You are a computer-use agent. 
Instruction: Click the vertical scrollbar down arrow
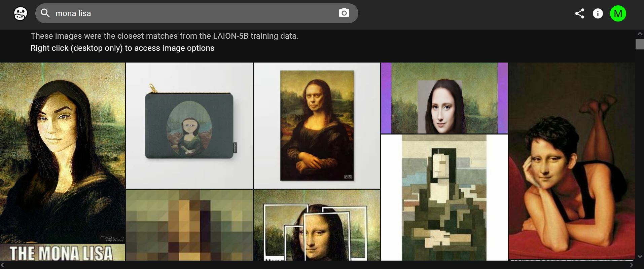click(640, 257)
